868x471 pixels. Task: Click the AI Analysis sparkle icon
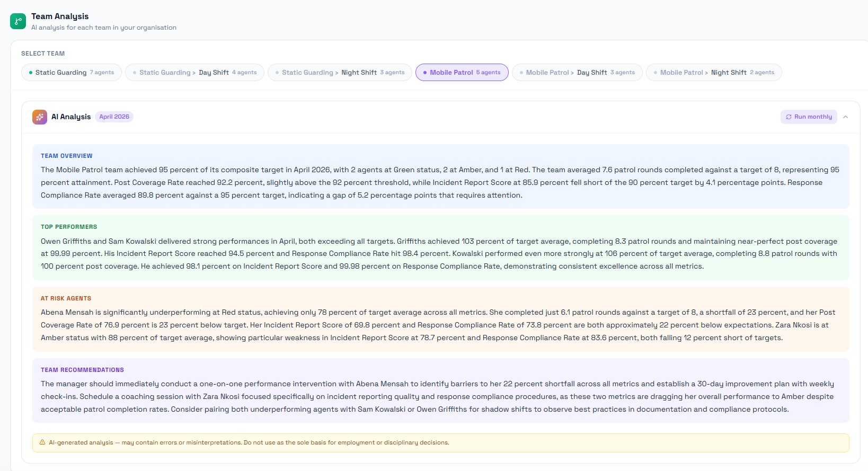(x=40, y=117)
